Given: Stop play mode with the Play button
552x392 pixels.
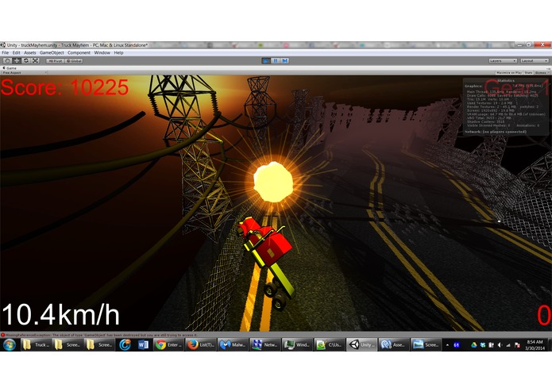Looking at the screenshot, I should 266,61.
